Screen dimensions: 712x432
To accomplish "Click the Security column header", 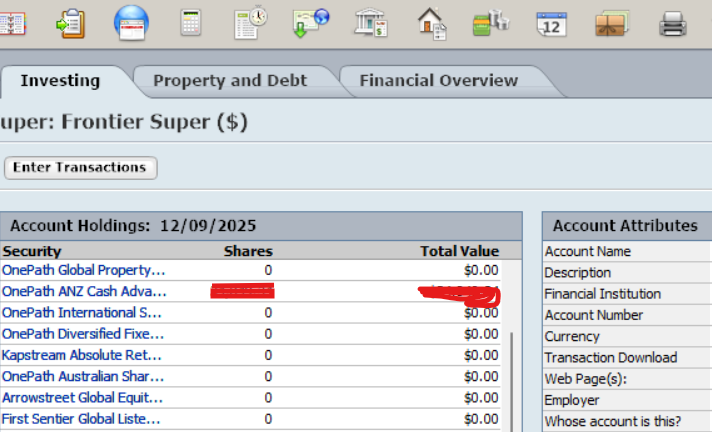I will coord(31,251).
